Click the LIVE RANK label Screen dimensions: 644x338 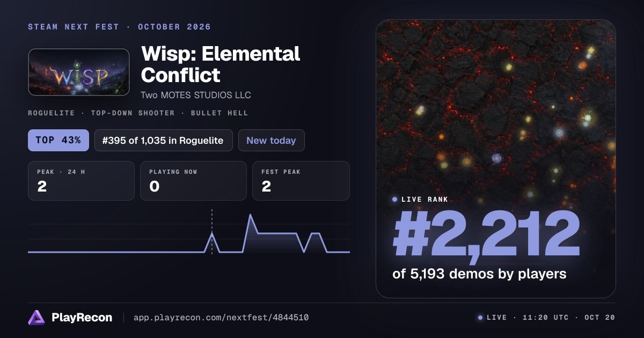point(425,200)
